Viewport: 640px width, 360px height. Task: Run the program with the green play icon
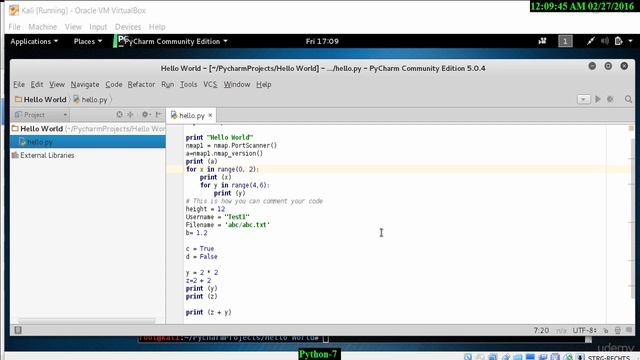(598, 99)
